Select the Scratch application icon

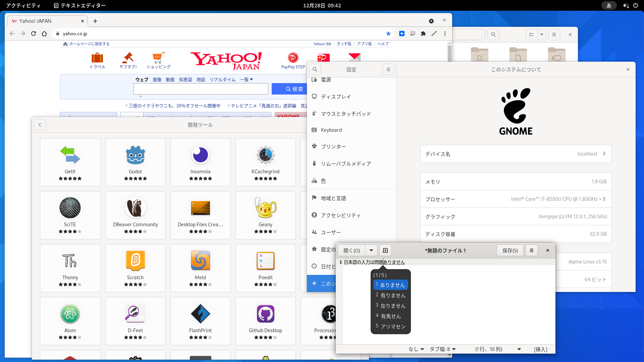point(135,260)
